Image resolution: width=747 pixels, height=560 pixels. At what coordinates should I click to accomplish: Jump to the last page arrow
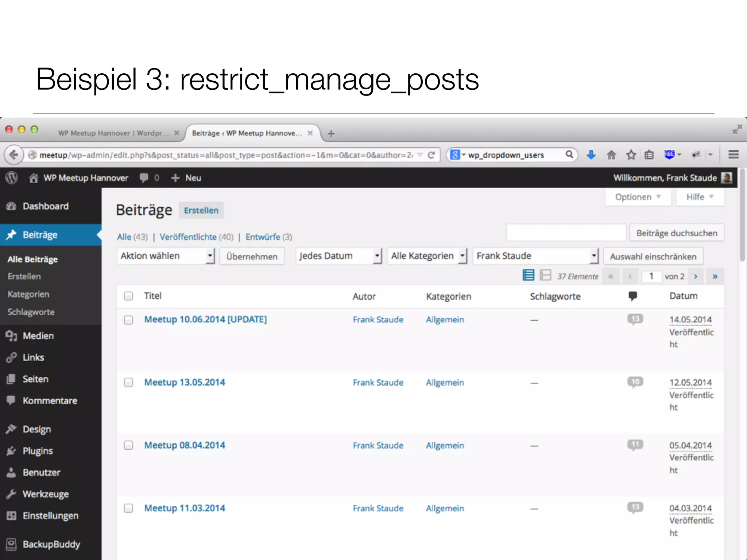[715, 276]
